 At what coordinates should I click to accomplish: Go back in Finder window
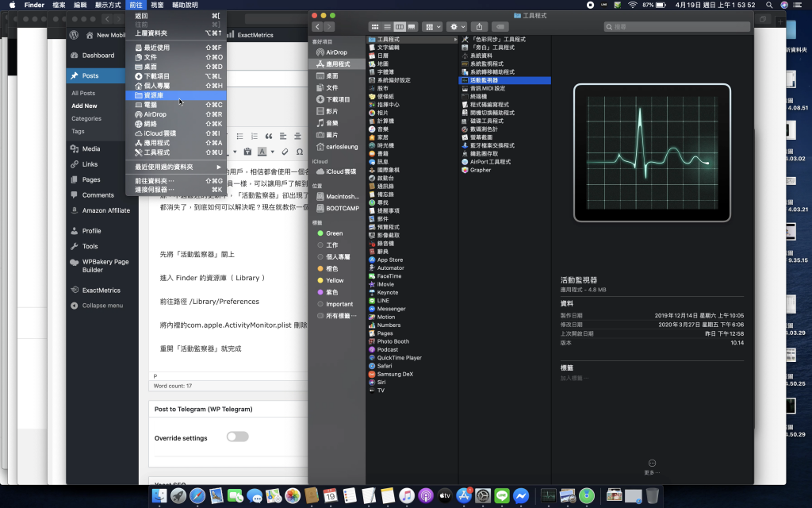(317, 26)
